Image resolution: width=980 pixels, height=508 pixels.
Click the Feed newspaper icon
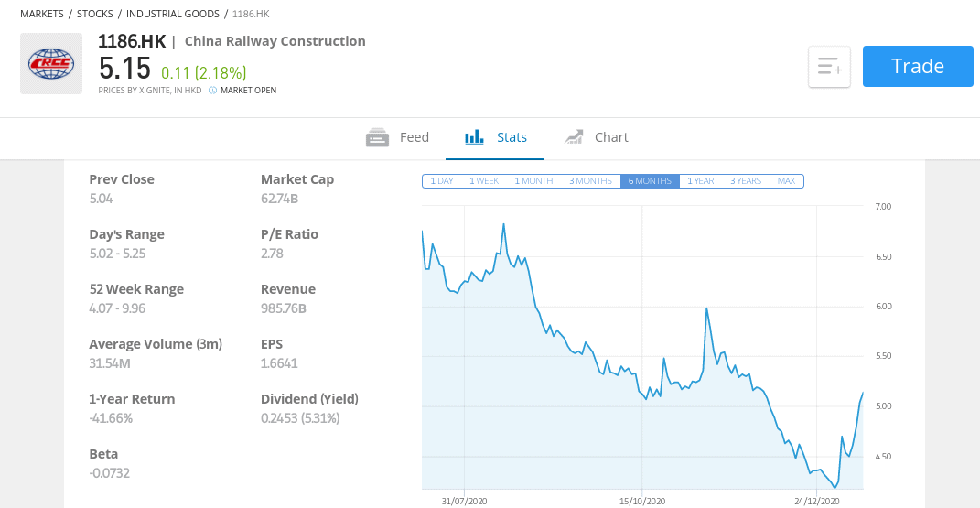click(x=378, y=137)
